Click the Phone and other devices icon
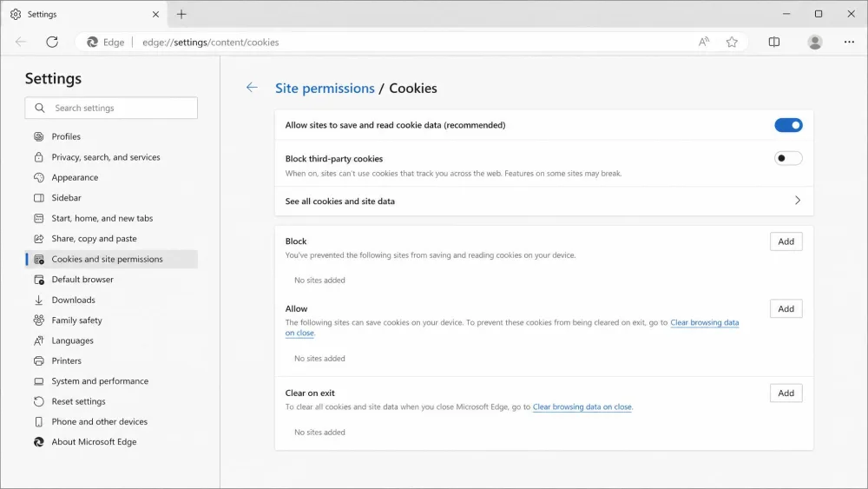The image size is (868, 489). point(39,422)
